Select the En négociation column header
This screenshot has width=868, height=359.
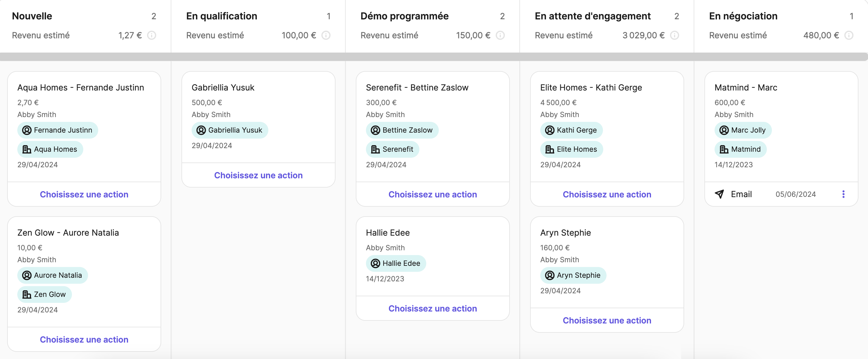tap(743, 16)
